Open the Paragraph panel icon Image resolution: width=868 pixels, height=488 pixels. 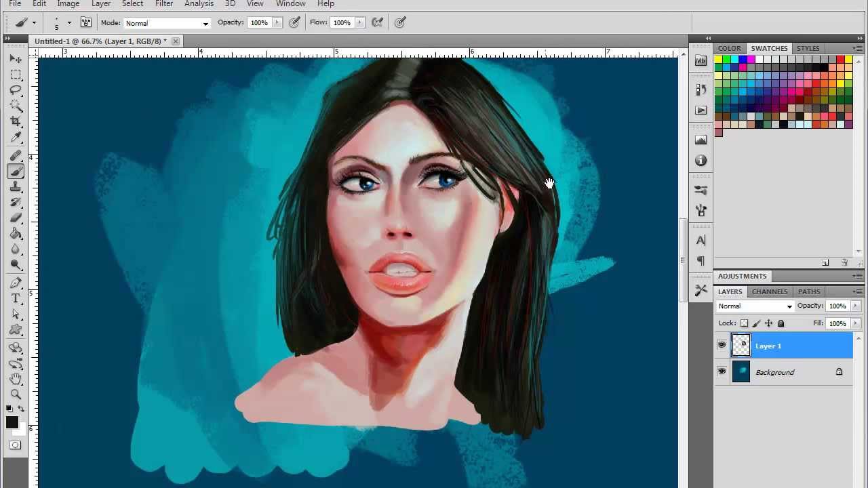pos(701,261)
